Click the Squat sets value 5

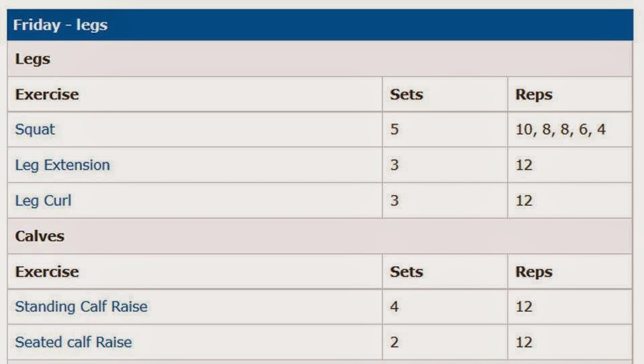(394, 129)
